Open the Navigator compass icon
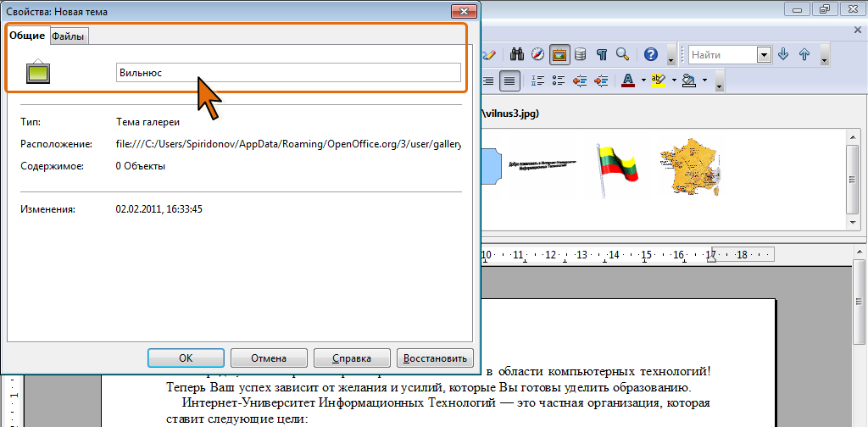This screenshot has width=868, height=427. [537, 55]
